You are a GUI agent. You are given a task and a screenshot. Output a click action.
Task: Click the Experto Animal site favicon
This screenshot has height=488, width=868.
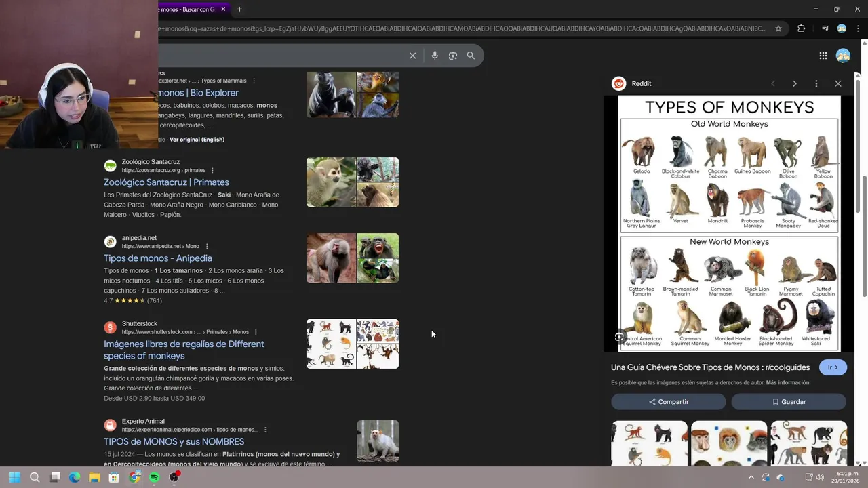pos(110,426)
